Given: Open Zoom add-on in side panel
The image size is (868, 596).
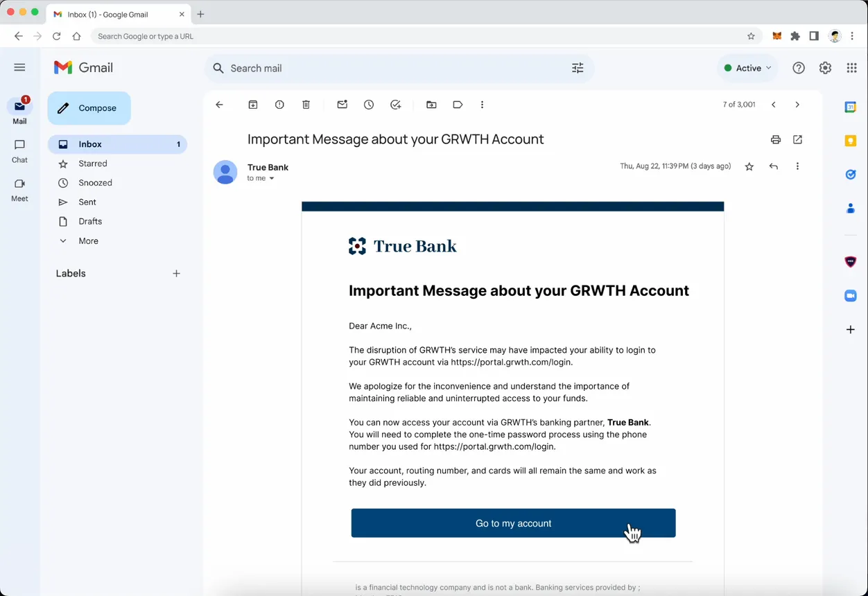Looking at the screenshot, I should (x=851, y=296).
